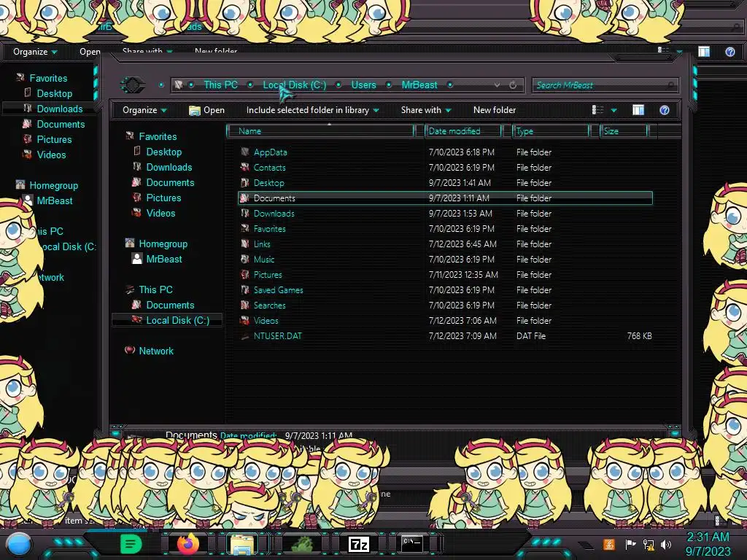
Task: Sort by Date modified column
Action: point(462,131)
